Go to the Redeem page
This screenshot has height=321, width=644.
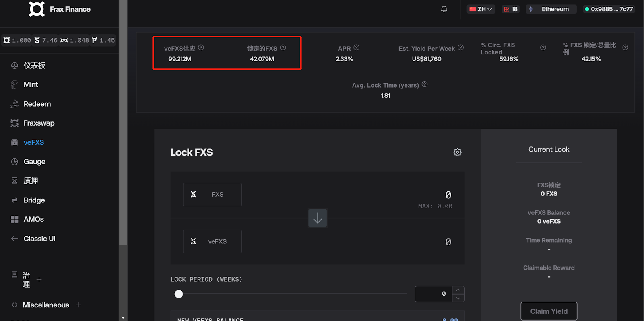click(37, 104)
